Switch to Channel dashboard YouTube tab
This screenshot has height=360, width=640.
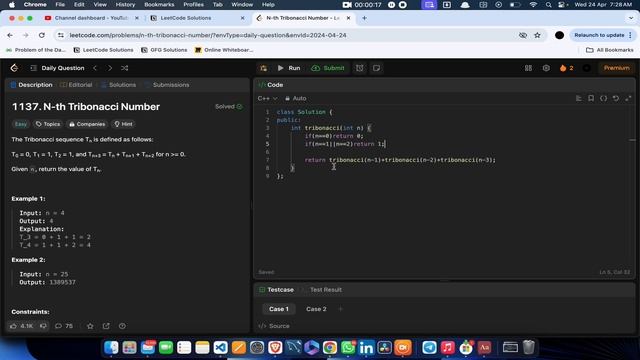point(91,18)
